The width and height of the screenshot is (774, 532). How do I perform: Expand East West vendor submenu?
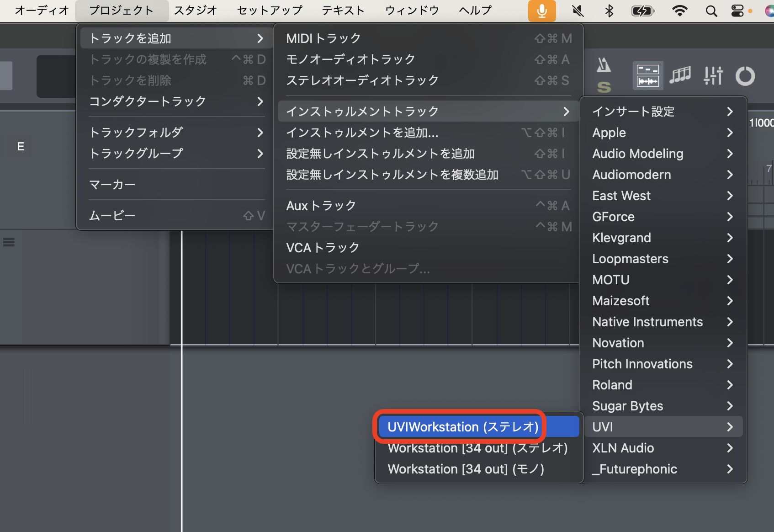(663, 196)
